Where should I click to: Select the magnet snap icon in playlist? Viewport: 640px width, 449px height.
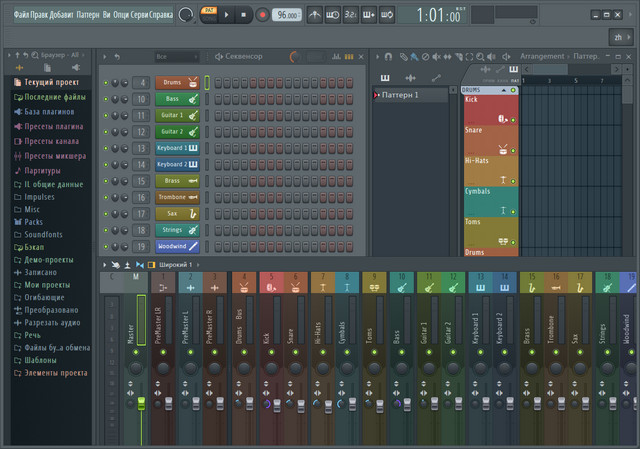point(388,56)
